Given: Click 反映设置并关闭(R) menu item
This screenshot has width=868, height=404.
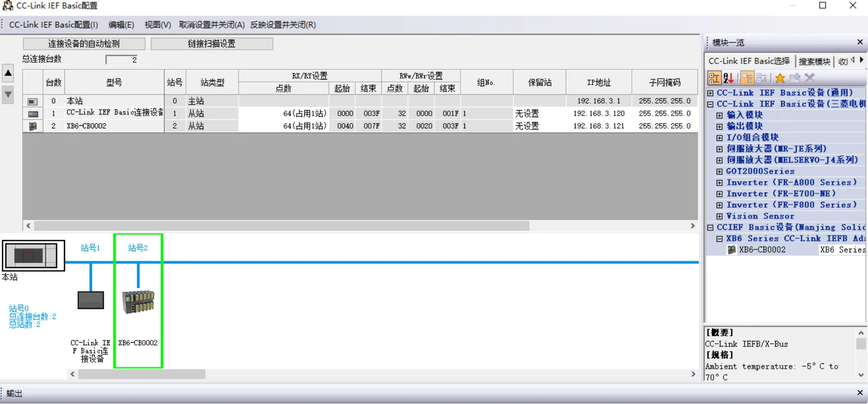Looking at the screenshot, I should [283, 25].
